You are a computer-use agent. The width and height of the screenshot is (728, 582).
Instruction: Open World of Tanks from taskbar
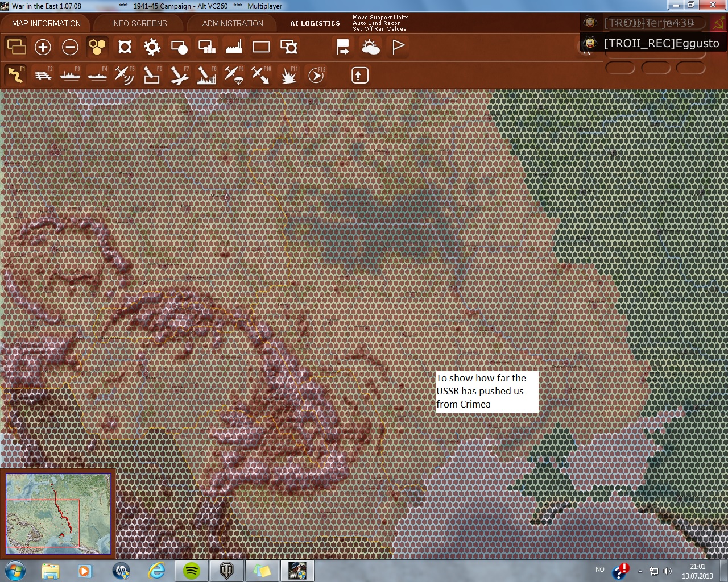coord(227,571)
